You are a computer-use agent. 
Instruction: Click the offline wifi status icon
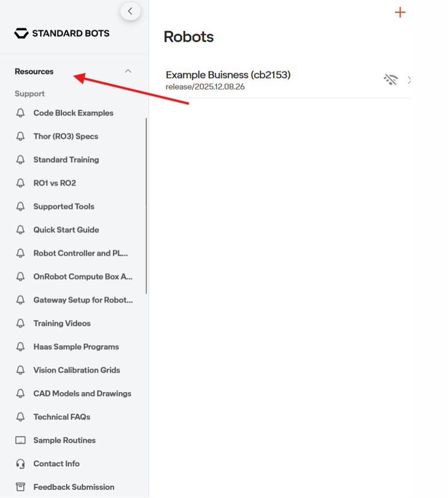click(x=390, y=79)
